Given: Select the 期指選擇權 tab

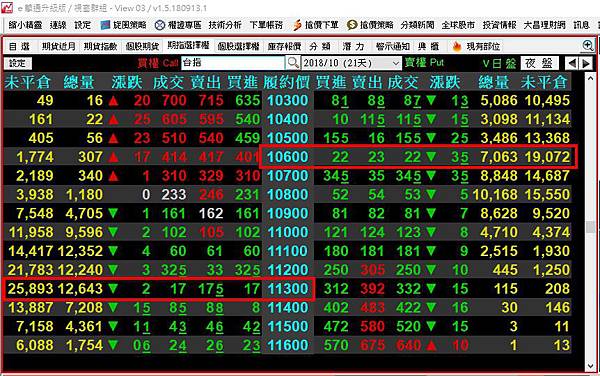Looking at the screenshot, I should click(x=188, y=46).
